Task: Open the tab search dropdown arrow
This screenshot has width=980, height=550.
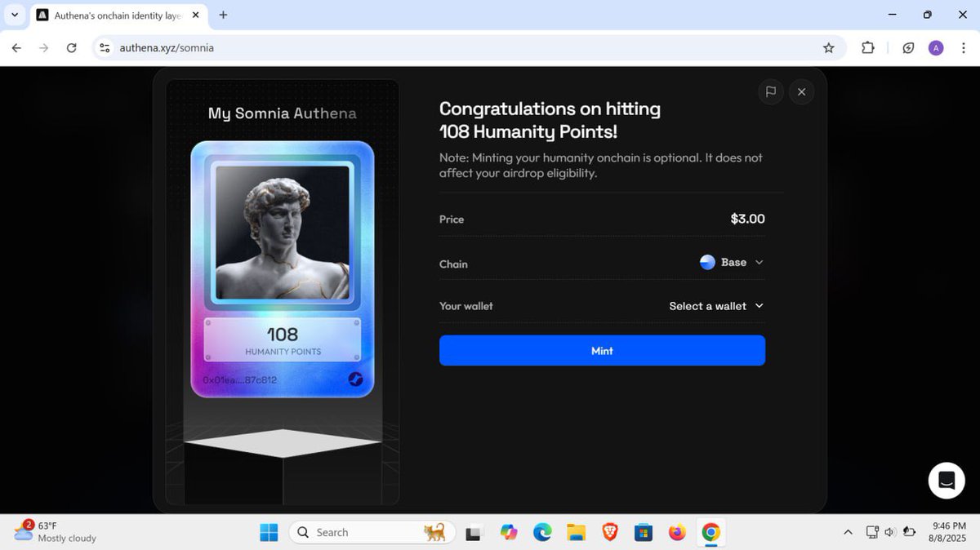Action: coord(15,15)
